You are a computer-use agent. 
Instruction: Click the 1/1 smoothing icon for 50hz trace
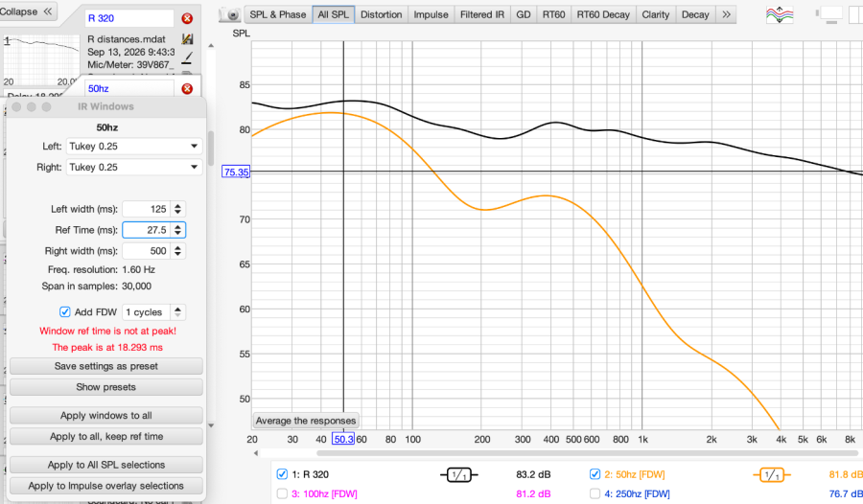[772, 474]
